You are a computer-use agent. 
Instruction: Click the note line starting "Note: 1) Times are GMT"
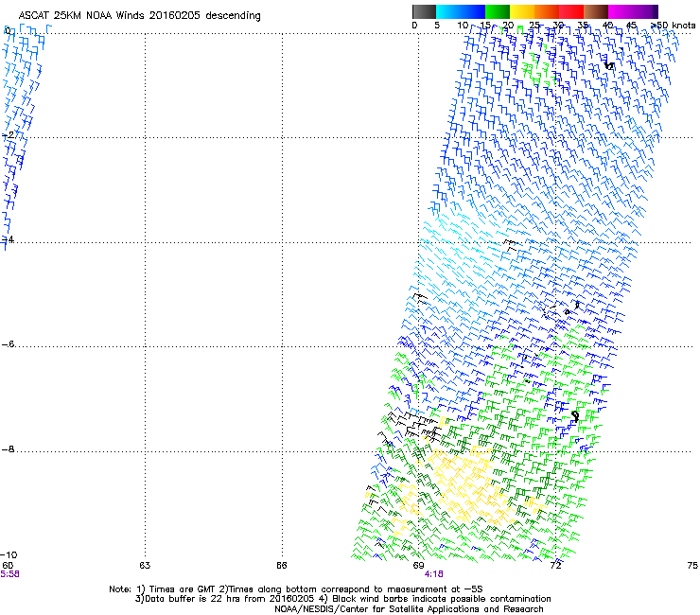pos(296,589)
